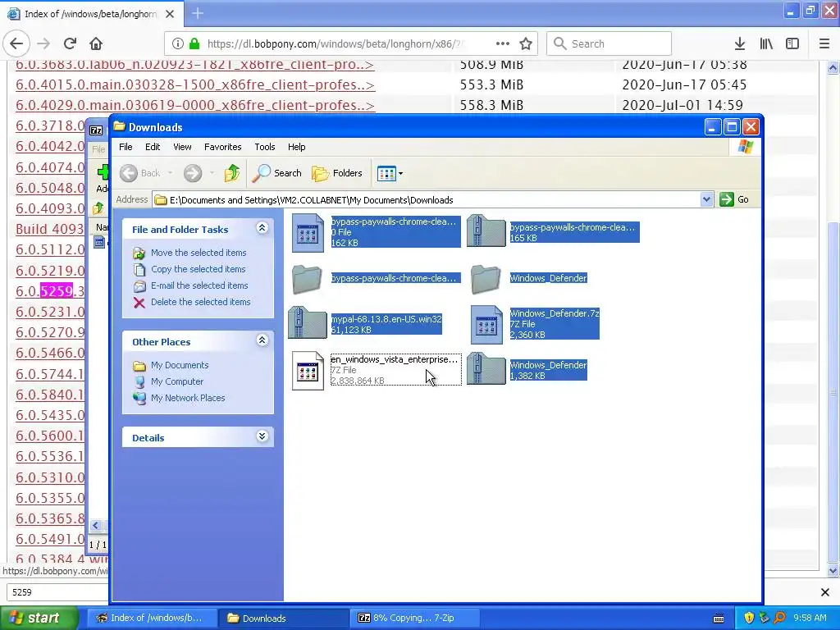The image size is (840, 630).
Task: Reload the page in Firefox
Action: click(x=70, y=43)
